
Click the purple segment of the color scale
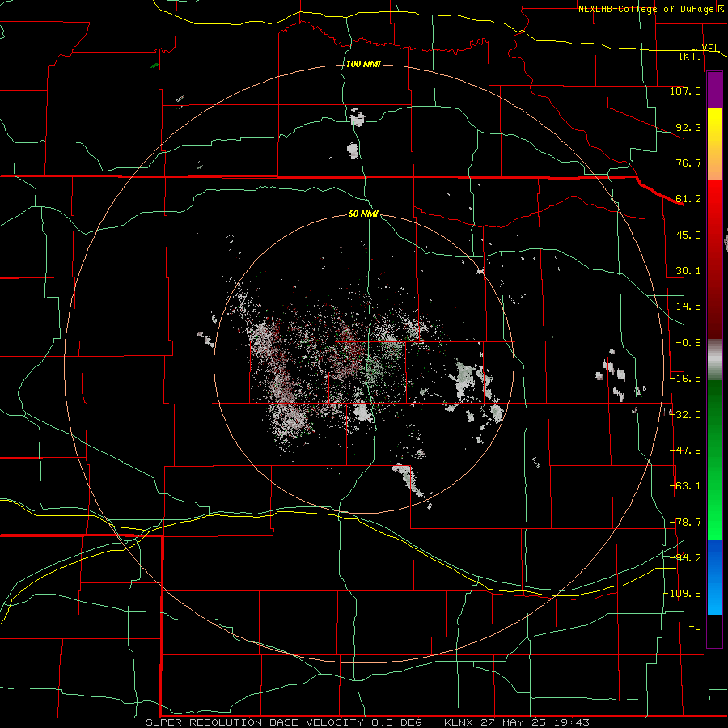[714, 91]
